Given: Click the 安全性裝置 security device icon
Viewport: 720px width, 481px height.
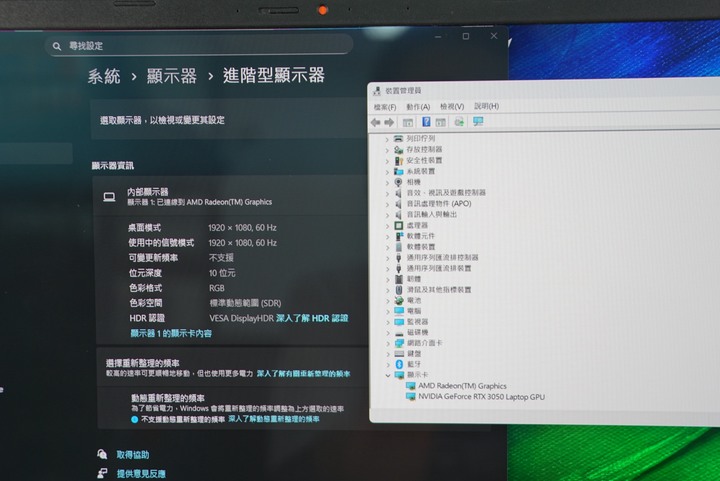Looking at the screenshot, I should 399,161.
